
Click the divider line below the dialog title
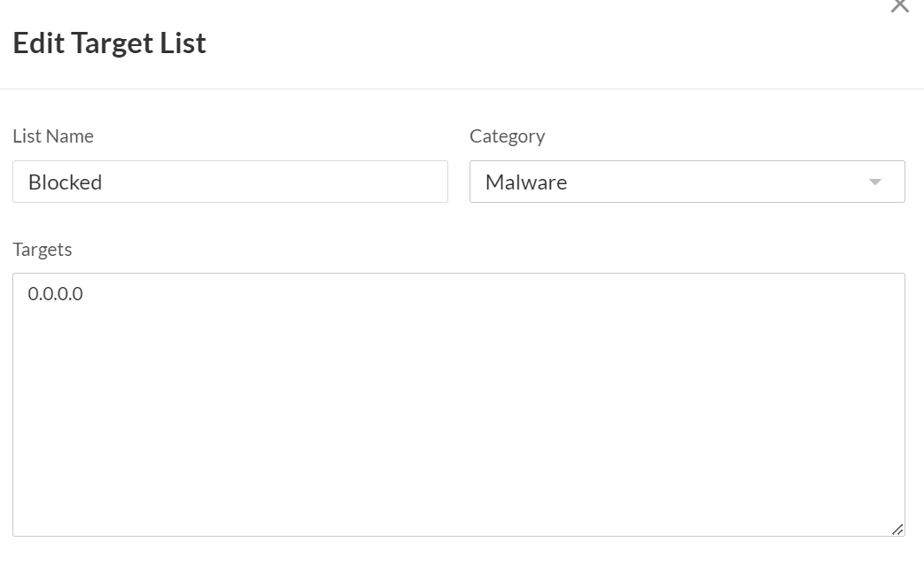tap(461, 89)
